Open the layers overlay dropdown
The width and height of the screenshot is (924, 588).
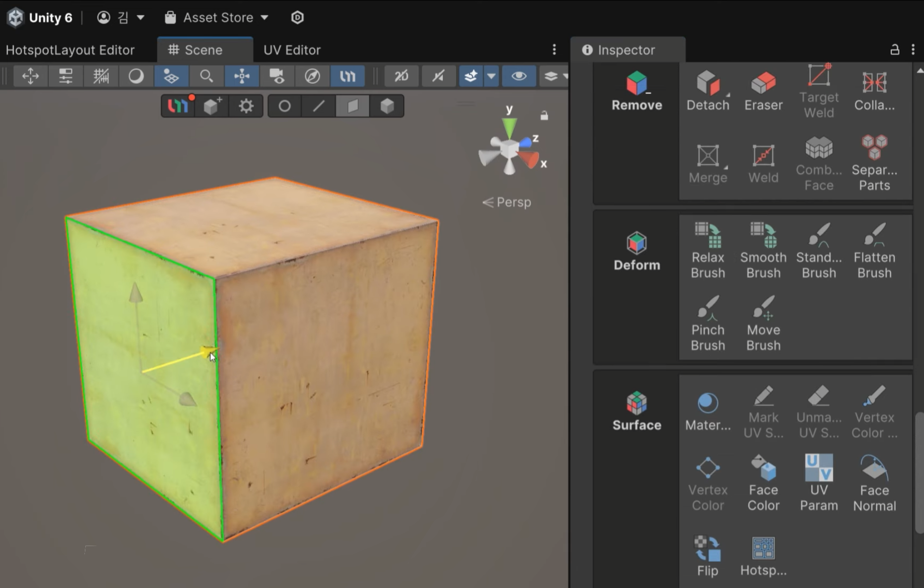pyautogui.click(x=555, y=76)
